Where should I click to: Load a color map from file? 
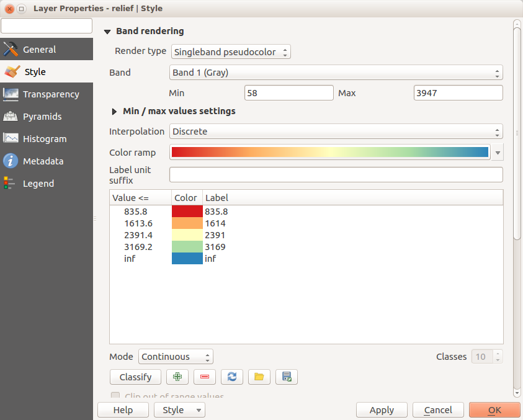click(x=259, y=377)
